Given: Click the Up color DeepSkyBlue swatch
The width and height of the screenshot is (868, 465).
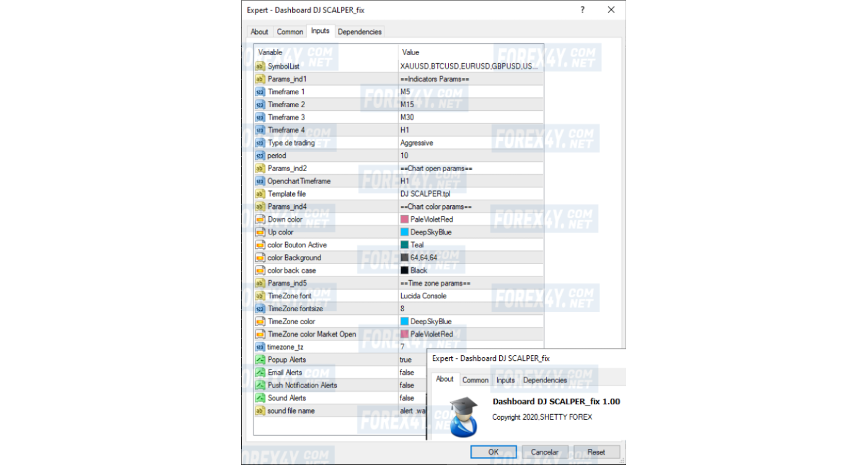Looking at the screenshot, I should (405, 232).
